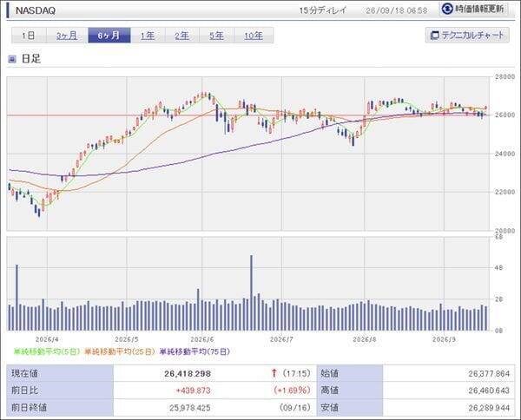Click the refresh icon in 時価情報更新
The image size is (521, 420).
click(x=447, y=9)
